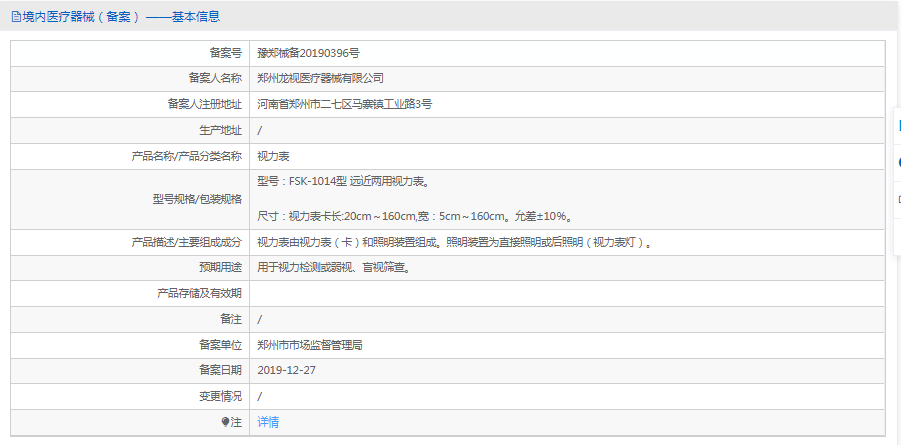The image size is (901, 445).
Task: Open the 详情 details link
Action: click(x=268, y=422)
